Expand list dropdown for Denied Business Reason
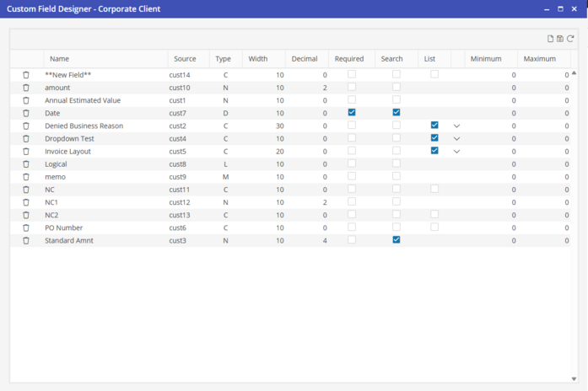The image size is (588, 391). pyautogui.click(x=457, y=126)
